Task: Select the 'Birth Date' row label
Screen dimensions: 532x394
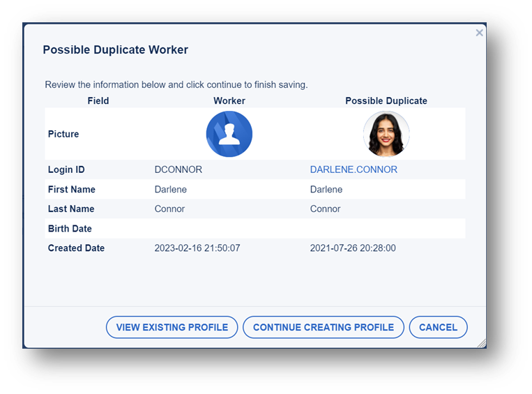Action: [70, 229]
